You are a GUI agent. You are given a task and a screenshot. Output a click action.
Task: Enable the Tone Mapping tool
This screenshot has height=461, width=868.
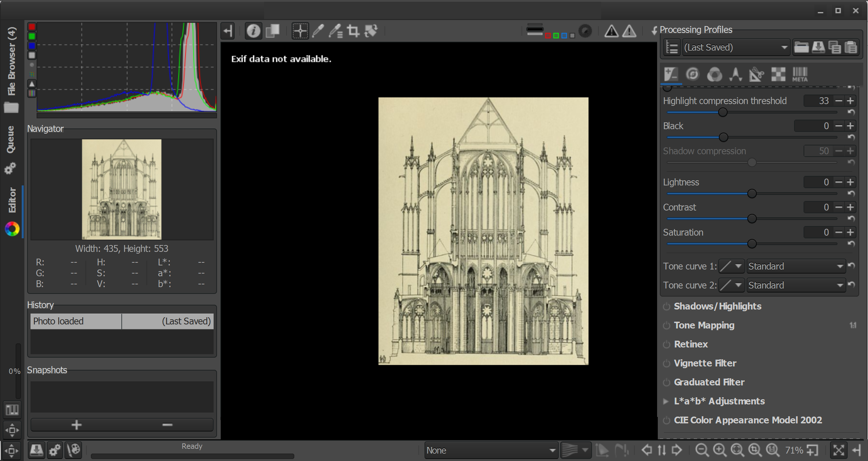667,325
